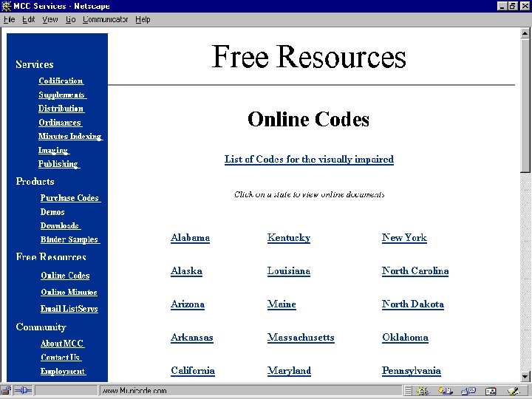Screen dimensions: 532x399
Task: Select the Maine state link
Action: pos(282,304)
